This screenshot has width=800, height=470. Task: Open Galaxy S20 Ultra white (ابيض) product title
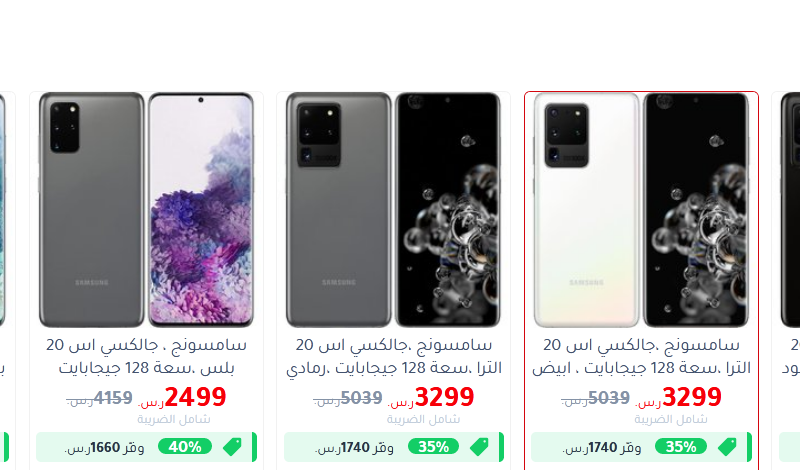[x=641, y=356]
